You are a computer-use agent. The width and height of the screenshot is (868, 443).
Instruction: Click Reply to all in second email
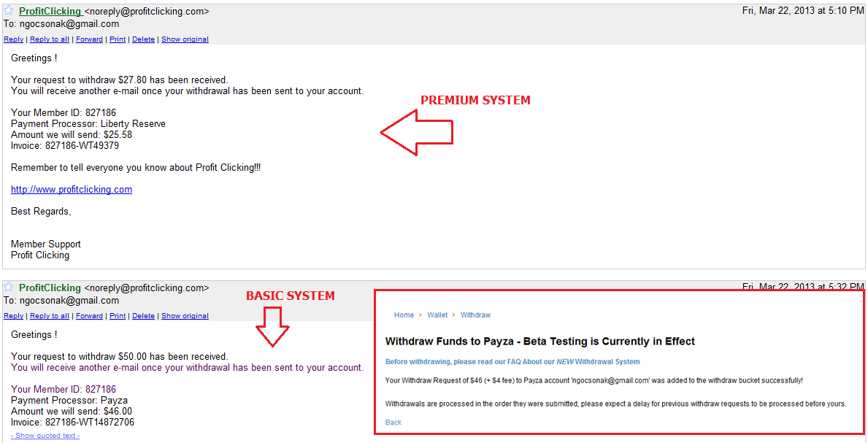tap(49, 315)
